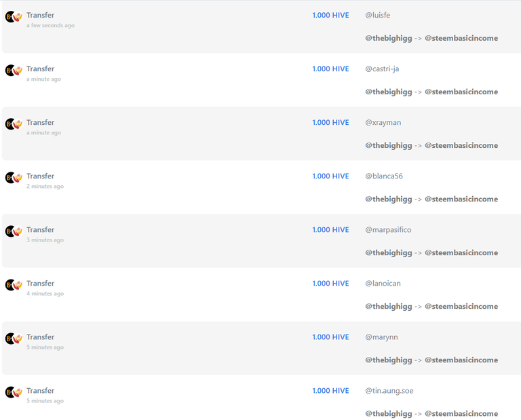Select the 1.000 HIVE amount for marpasifico
The width and height of the screenshot is (521, 420).
(330, 230)
